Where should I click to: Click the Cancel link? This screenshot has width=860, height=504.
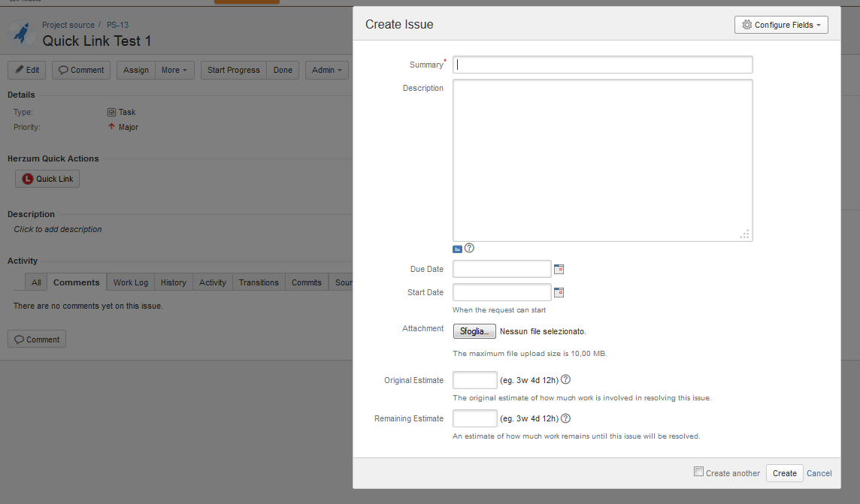coord(819,473)
